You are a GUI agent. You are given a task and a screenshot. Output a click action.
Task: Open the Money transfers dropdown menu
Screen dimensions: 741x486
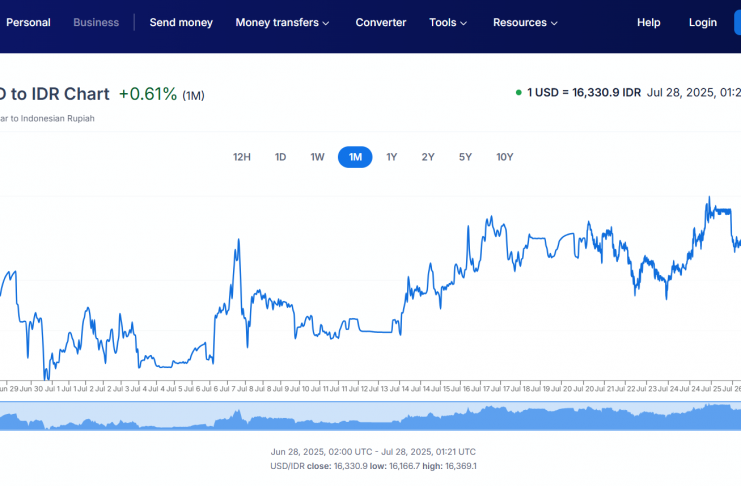[282, 22]
